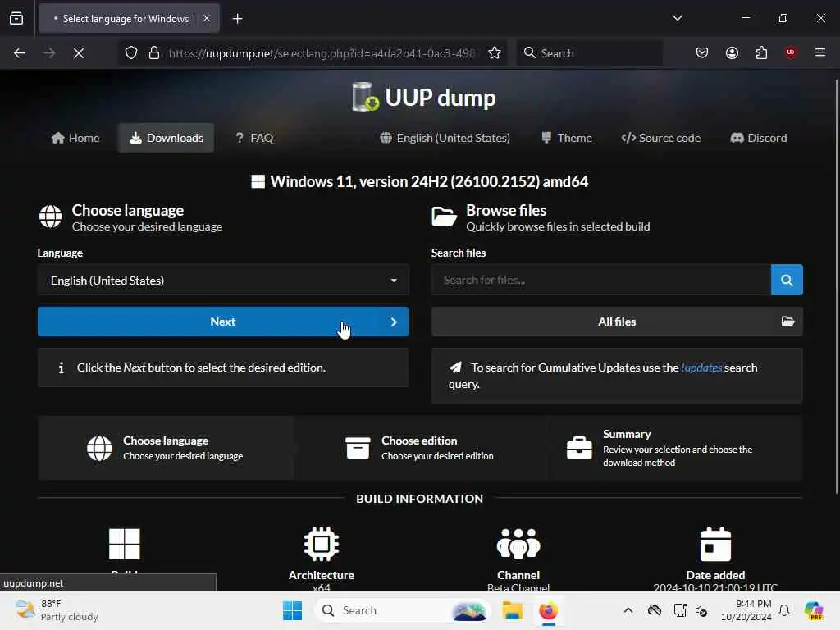Go back using the browser back arrow

[20, 53]
